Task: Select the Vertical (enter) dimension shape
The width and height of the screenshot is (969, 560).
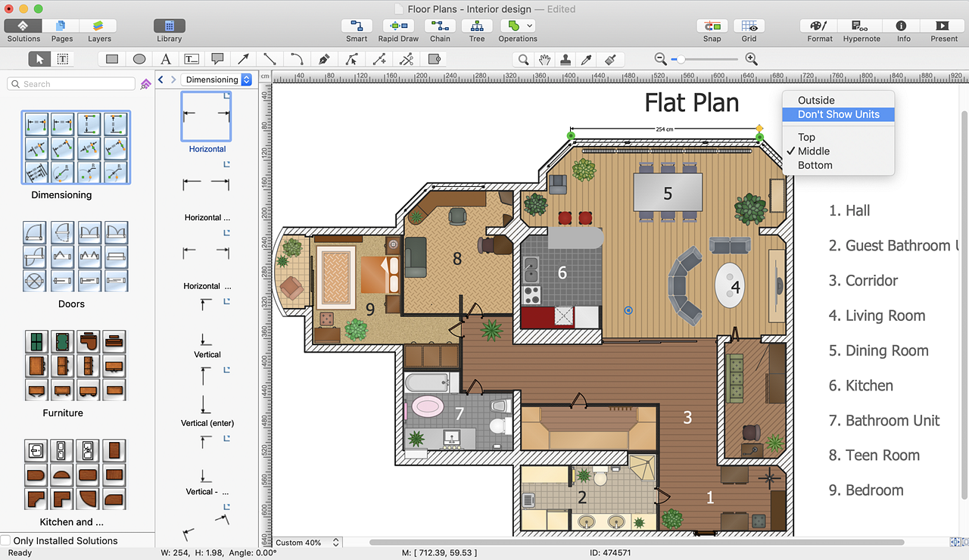Action: click(207, 392)
